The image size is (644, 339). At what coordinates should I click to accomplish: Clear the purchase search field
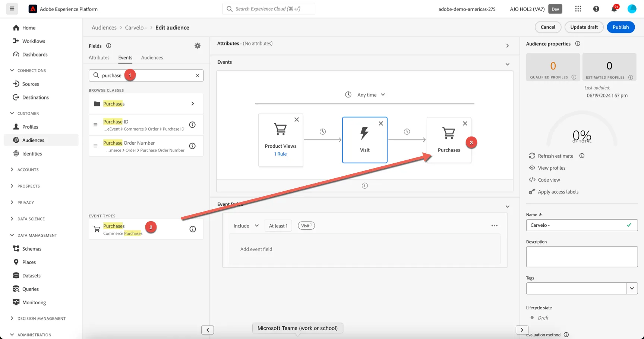198,75
